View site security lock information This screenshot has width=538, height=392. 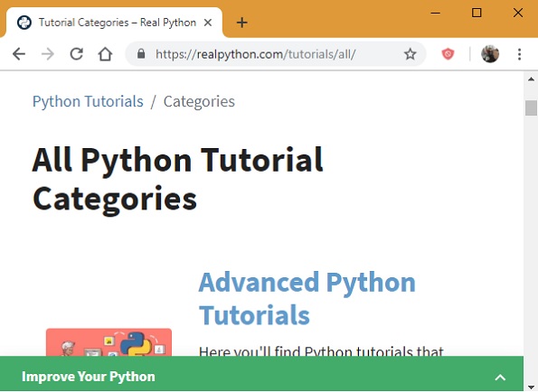point(141,54)
